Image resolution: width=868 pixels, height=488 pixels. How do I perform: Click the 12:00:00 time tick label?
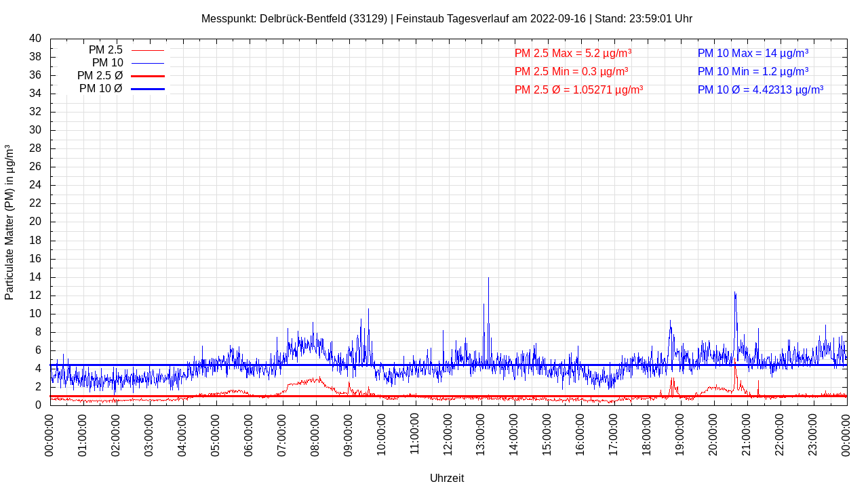(448, 434)
